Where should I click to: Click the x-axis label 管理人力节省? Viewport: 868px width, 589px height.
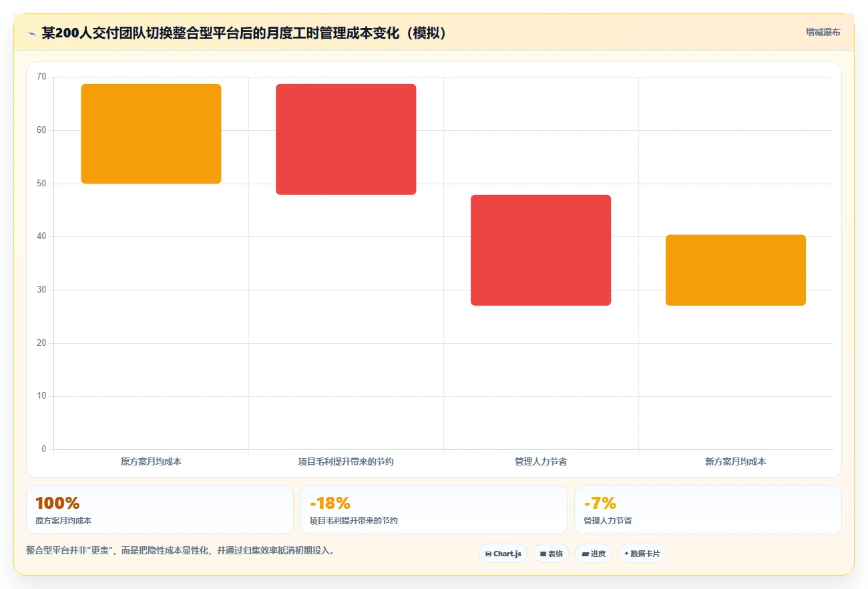[x=541, y=461]
